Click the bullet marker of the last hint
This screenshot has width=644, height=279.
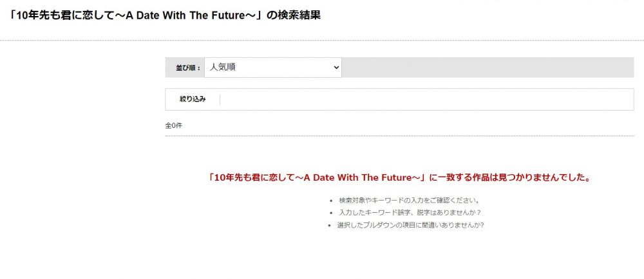pos(329,226)
